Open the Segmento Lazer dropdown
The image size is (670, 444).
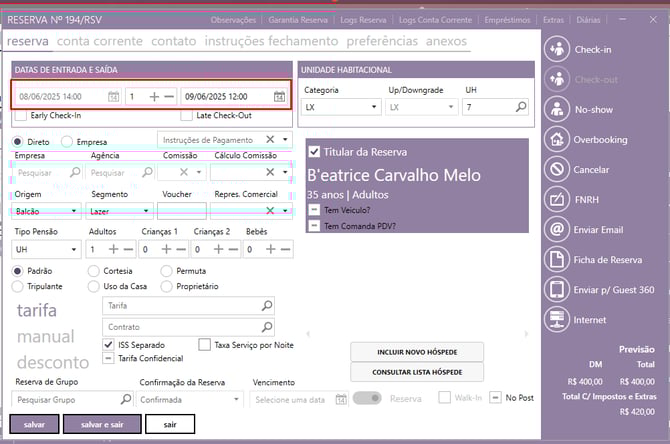146,211
